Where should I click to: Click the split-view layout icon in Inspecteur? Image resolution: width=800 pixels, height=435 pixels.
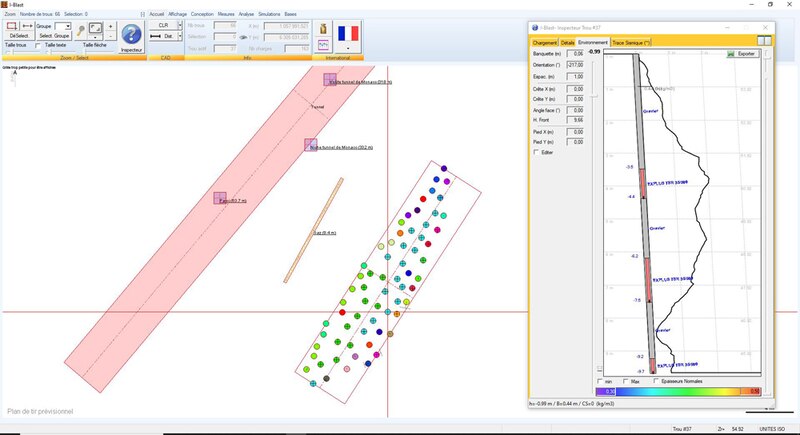coord(764,41)
